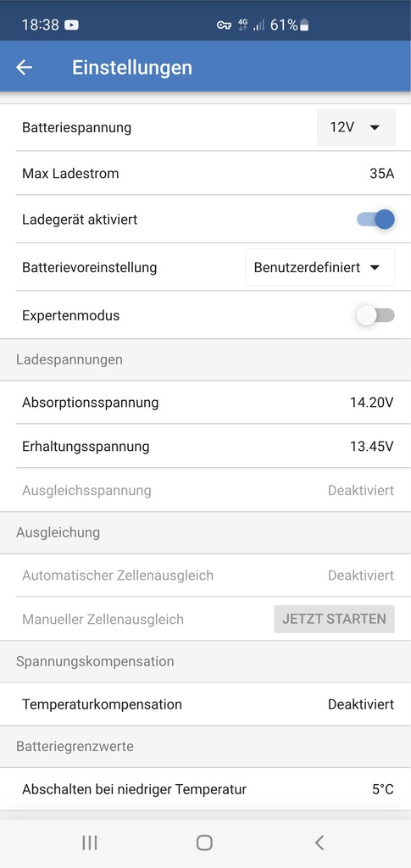Disable the Ladegerät aktiviert switch
411x868 pixels.
coord(375,220)
